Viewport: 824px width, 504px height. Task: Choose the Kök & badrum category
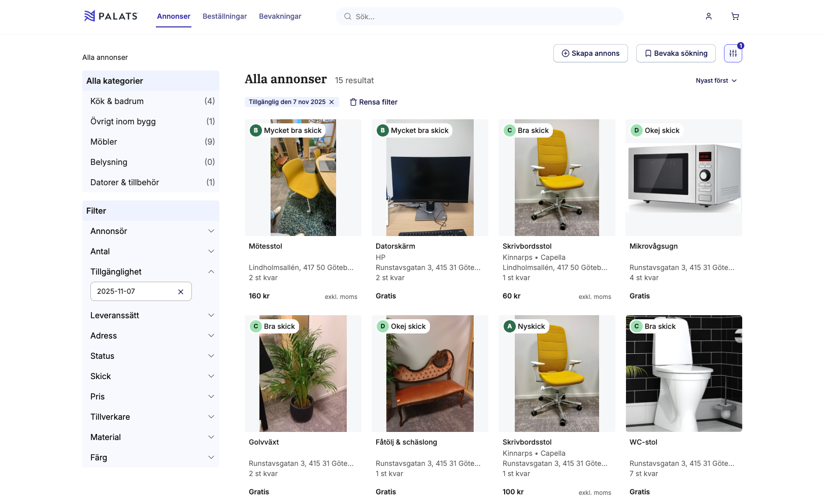[x=117, y=101]
